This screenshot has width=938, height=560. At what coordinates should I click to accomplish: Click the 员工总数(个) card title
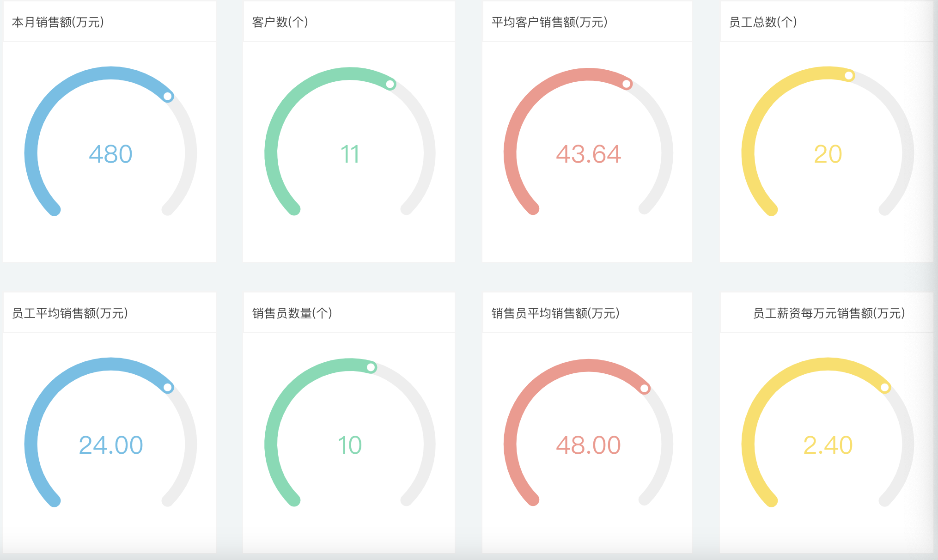point(763,22)
